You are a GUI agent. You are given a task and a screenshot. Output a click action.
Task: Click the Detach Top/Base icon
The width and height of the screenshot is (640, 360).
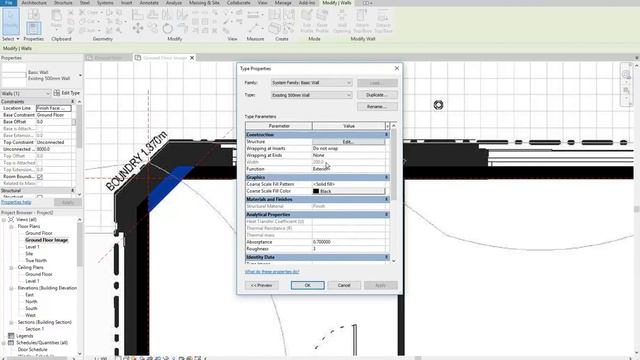(x=383, y=21)
